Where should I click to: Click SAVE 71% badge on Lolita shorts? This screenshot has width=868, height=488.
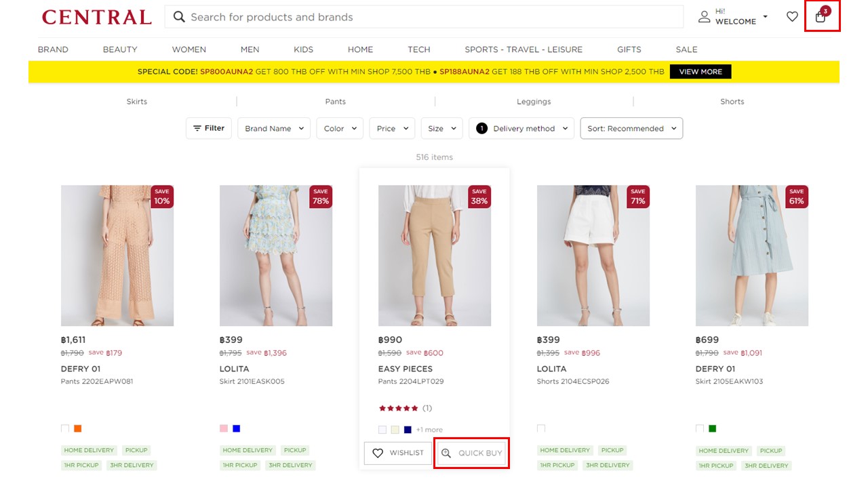pyautogui.click(x=638, y=197)
